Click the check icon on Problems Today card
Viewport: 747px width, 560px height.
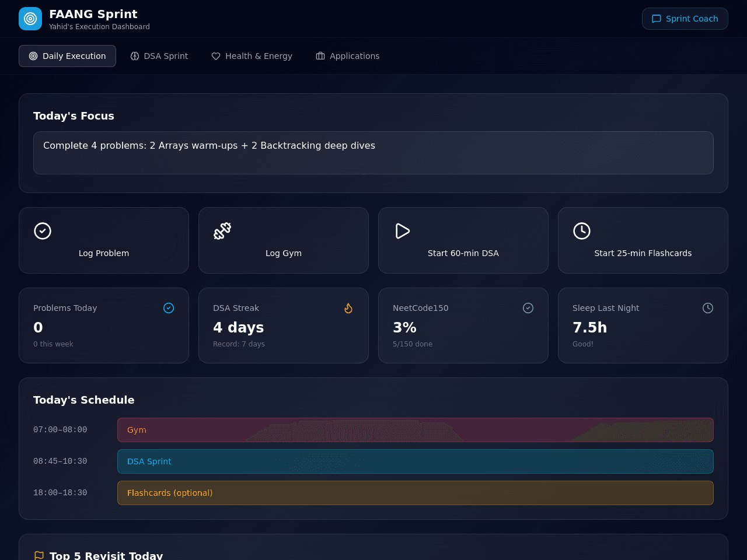169,308
